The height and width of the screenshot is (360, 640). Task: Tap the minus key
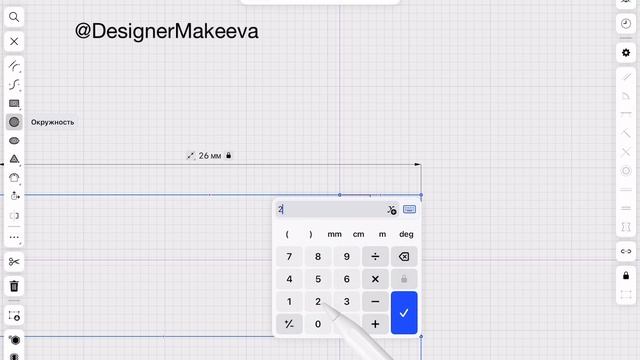(x=375, y=302)
